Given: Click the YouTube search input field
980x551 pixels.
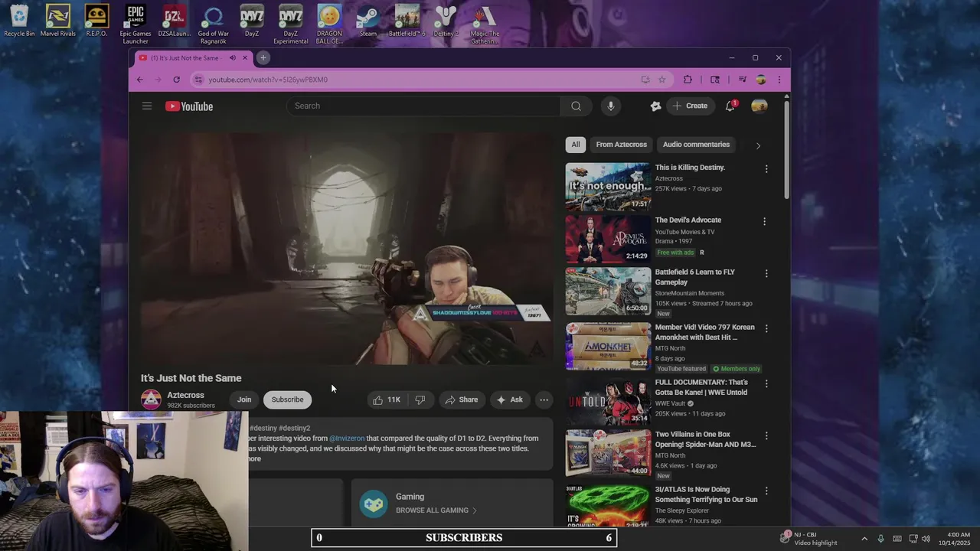Looking at the screenshot, I should [423, 106].
